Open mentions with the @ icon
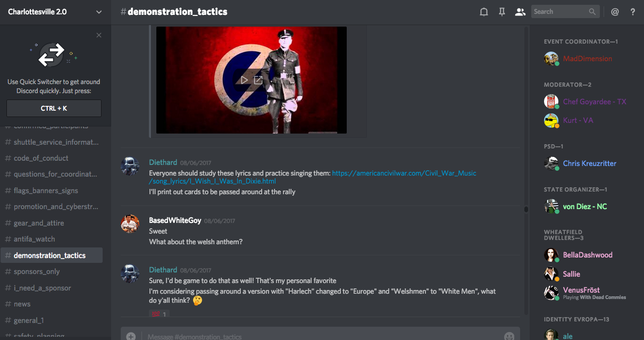 pos(615,12)
